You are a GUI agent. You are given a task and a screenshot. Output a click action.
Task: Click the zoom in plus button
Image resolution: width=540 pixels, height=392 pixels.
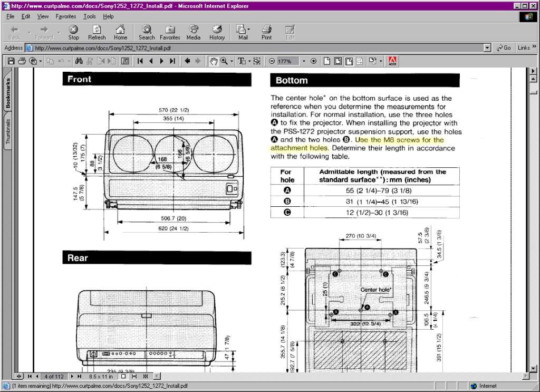tap(313, 61)
